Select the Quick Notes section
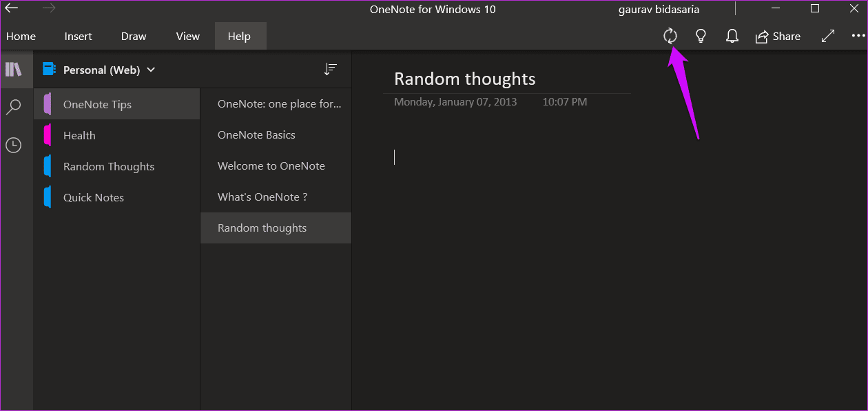The image size is (868, 411). click(116, 197)
